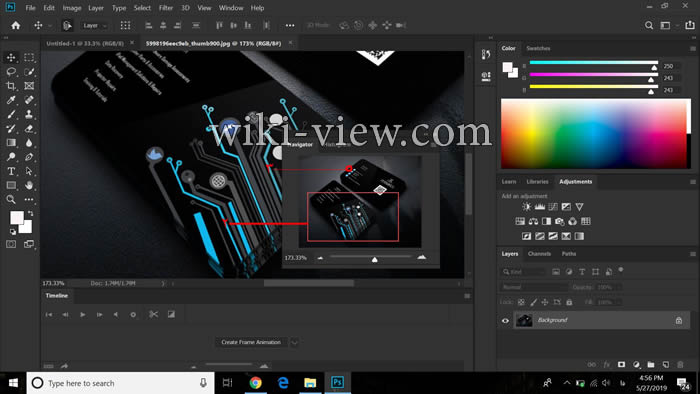The width and height of the screenshot is (700, 394).
Task: Toggle lock on Background layer
Action: (x=679, y=320)
